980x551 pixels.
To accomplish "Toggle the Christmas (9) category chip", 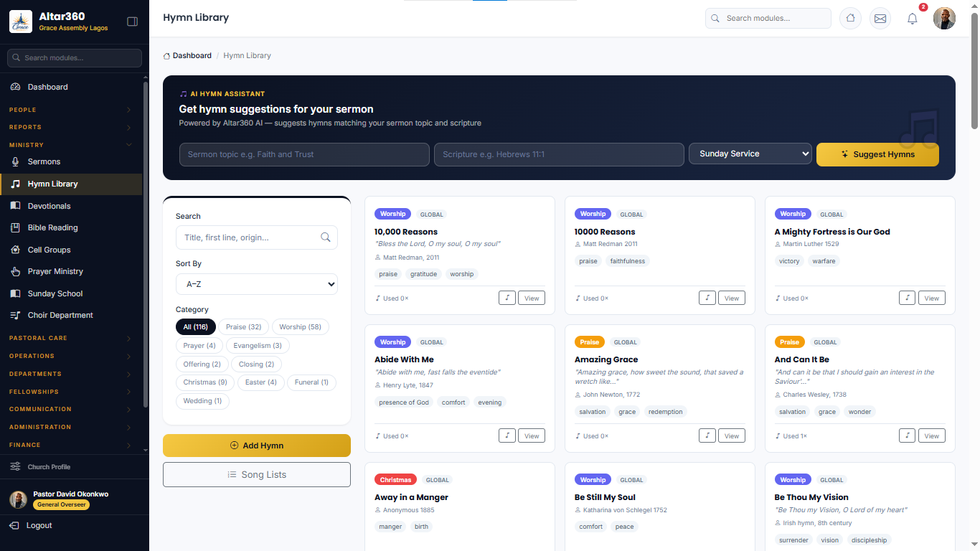I will click(205, 382).
